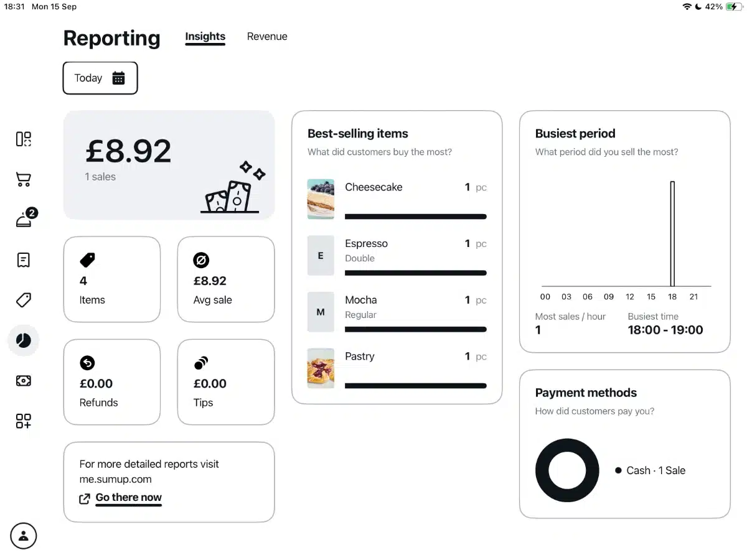The image size is (747, 560).
Task: Click the Pastry sales progress bar
Action: coord(415,385)
